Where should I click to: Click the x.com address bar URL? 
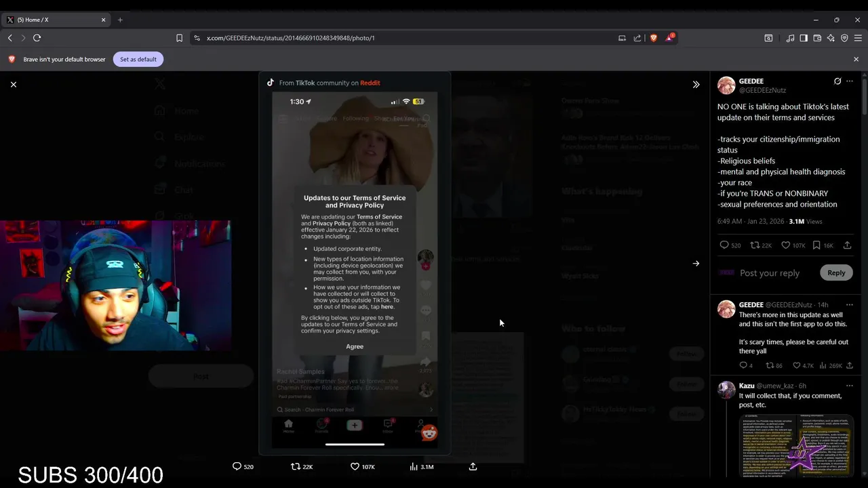[x=290, y=38]
